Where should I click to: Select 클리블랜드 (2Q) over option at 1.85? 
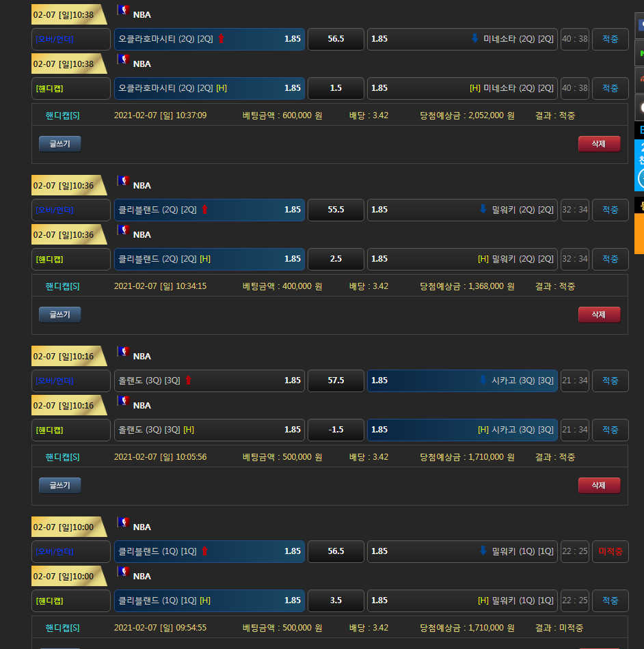(209, 210)
